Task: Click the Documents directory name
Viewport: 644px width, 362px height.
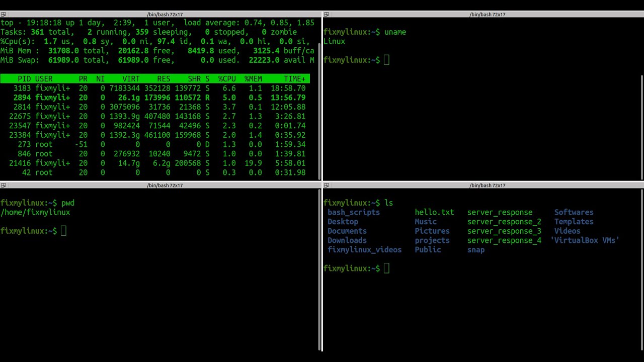Action: pos(347,231)
